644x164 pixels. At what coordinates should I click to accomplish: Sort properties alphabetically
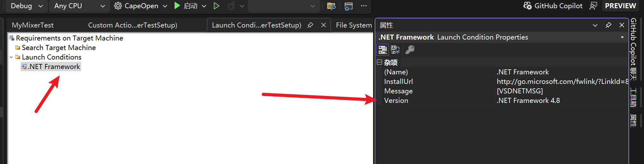pyautogui.click(x=395, y=50)
